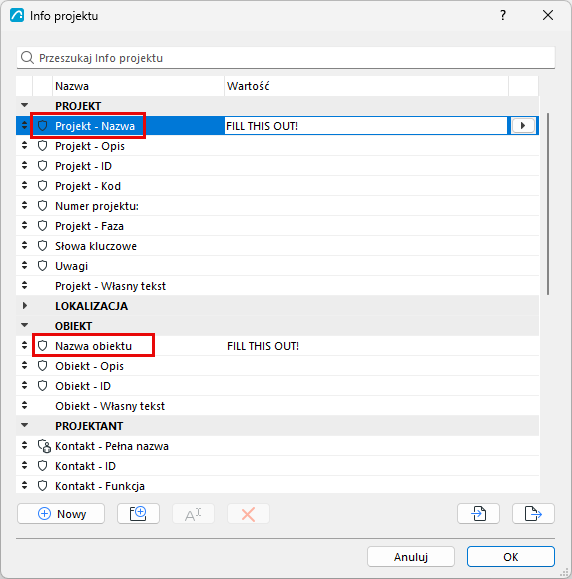Click the search magnifier icon

tap(27, 58)
